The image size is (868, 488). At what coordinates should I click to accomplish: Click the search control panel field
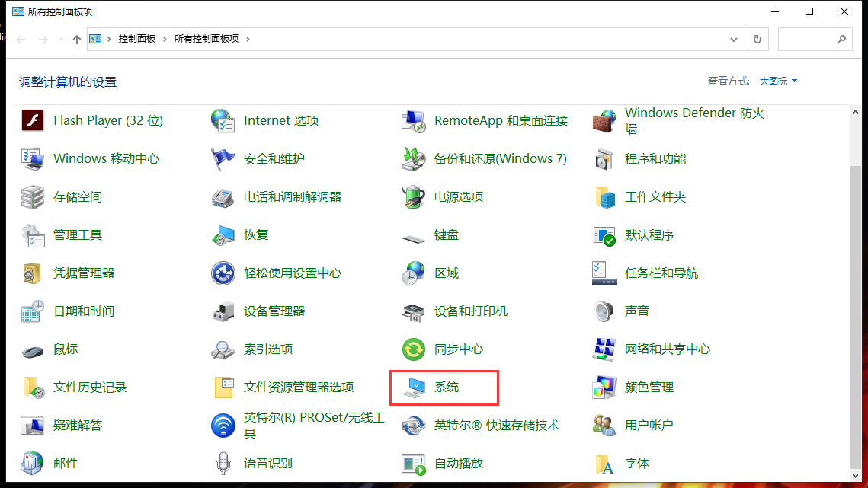815,40
